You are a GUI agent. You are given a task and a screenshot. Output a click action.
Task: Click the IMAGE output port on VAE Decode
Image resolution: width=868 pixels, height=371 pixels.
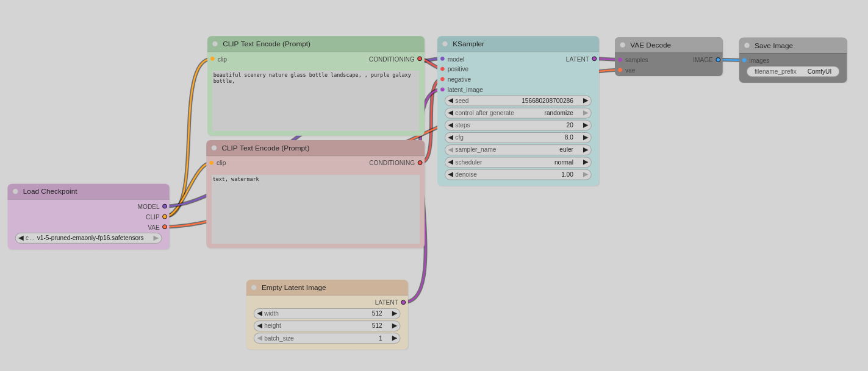[x=718, y=60]
